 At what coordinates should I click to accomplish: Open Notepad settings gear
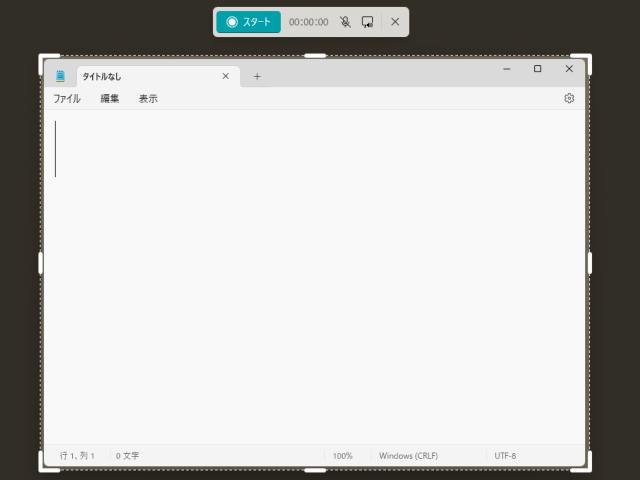click(569, 98)
